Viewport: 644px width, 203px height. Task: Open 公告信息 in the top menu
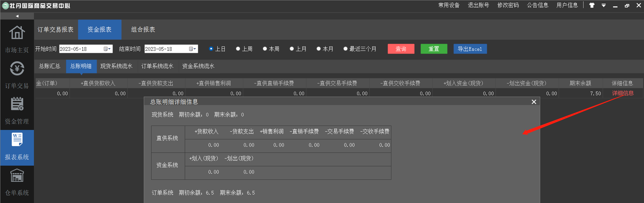coord(538,5)
